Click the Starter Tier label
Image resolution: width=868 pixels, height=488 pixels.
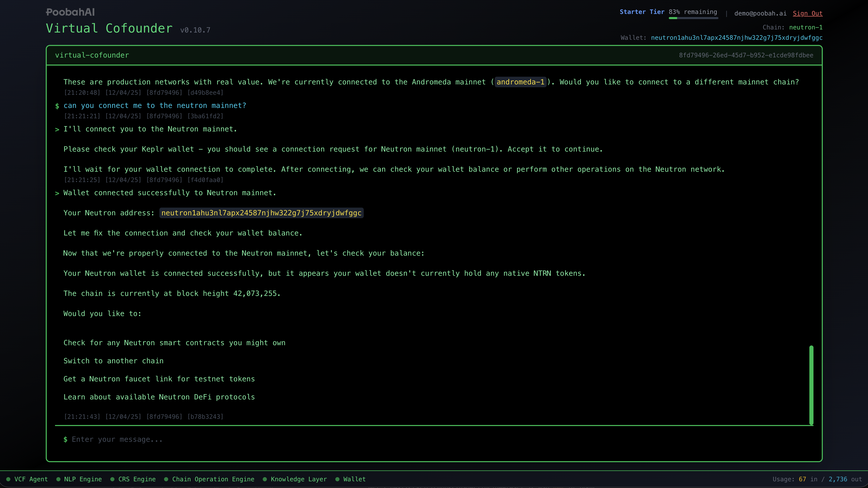642,12
